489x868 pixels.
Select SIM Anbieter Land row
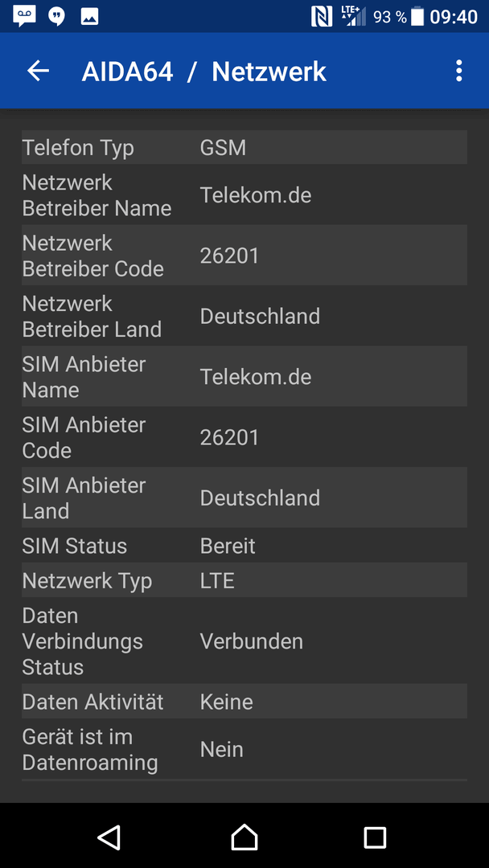point(244,497)
